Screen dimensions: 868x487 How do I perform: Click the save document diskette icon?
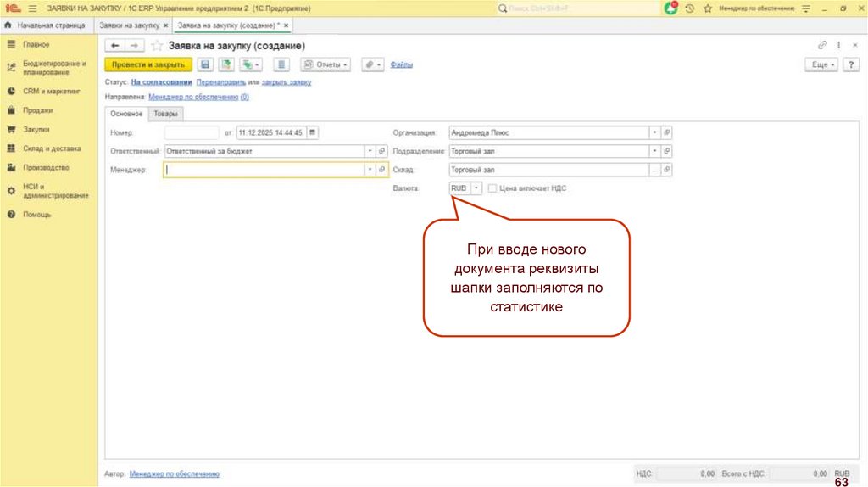pyautogui.click(x=204, y=64)
